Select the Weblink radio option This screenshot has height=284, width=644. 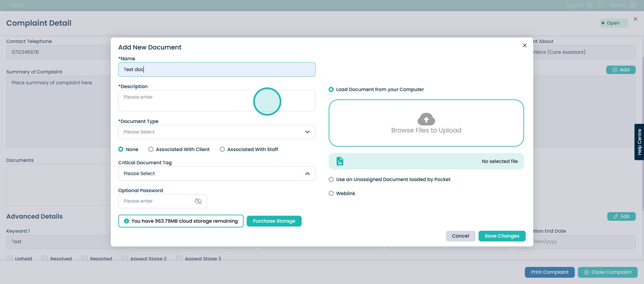tap(331, 193)
